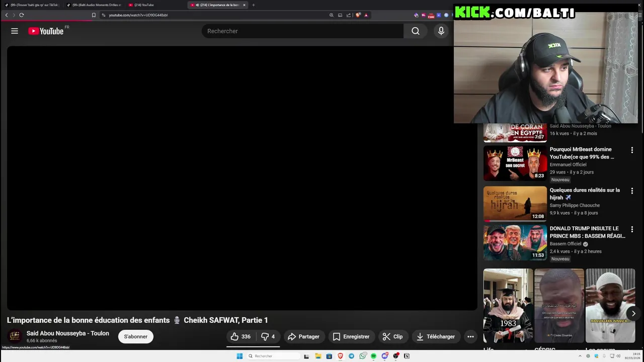Click Brave Rewards triangle icon
This screenshot has height=362, width=644.
[x=366, y=15]
